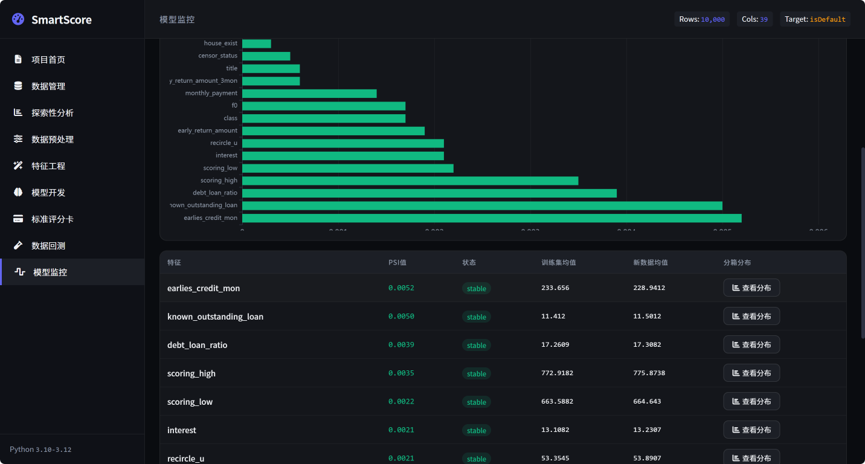
Task: Click feature name known_outstanding_loan in table
Action: coord(215,317)
